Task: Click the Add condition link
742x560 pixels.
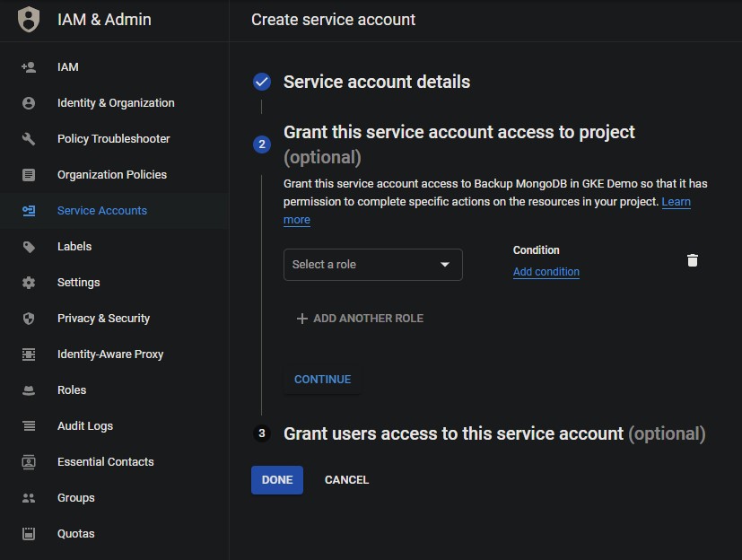Action: 546,272
